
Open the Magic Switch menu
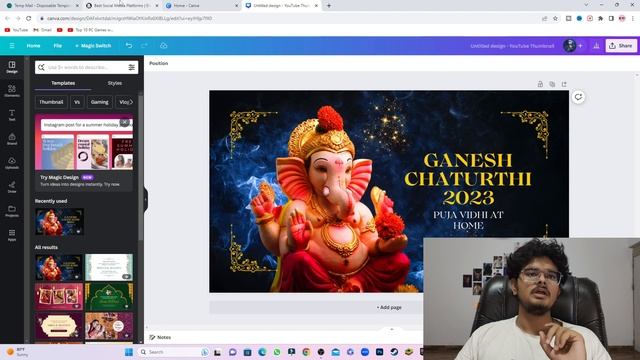click(93, 46)
